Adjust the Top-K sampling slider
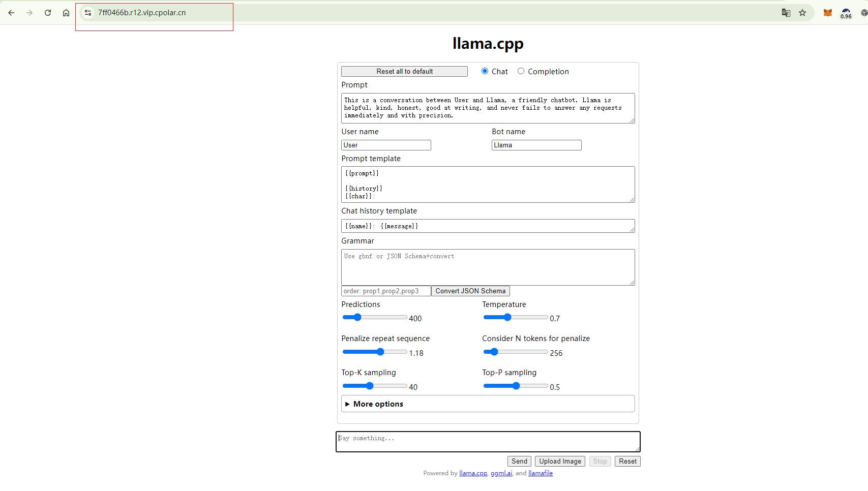The height and width of the screenshot is (491, 868). coord(375,386)
